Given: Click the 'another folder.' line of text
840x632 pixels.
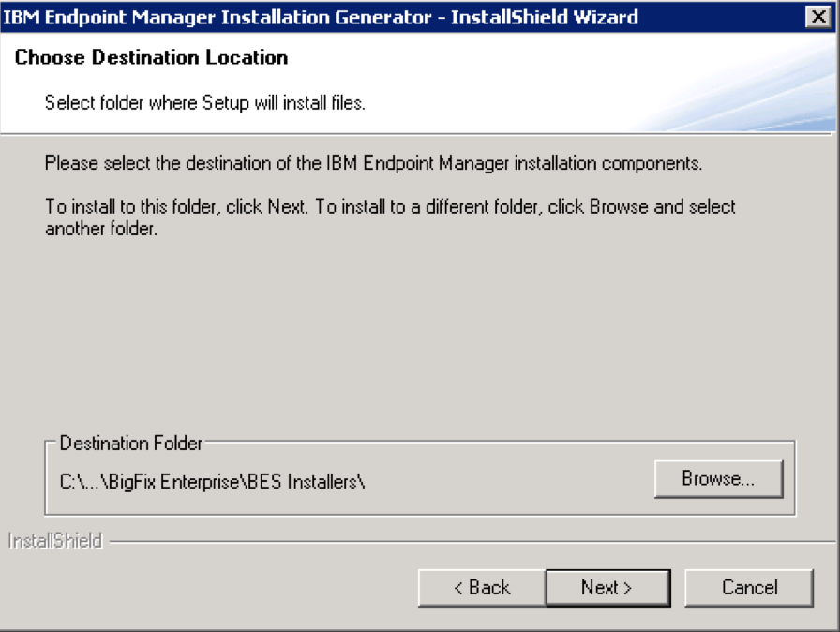Looking at the screenshot, I should click(x=100, y=228).
